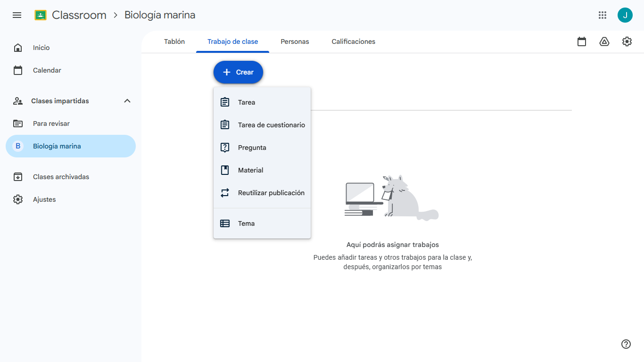Open Clases archivadas from the sidebar
Viewport: 644px width, 362px height.
[x=61, y=177]
